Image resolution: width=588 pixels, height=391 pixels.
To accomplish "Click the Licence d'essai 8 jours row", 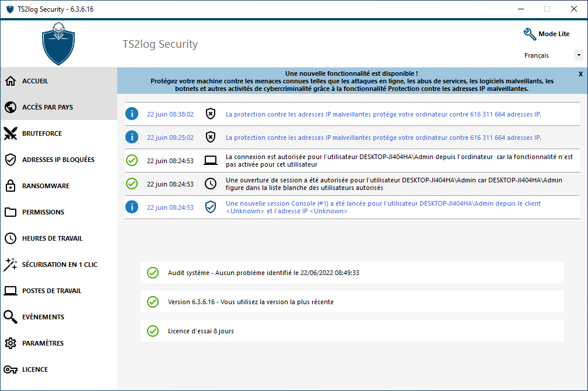I will (352, 331).
